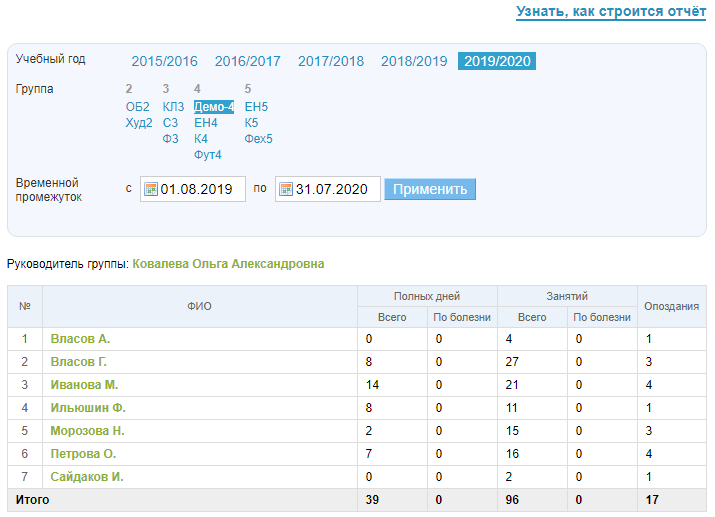715x517 pixels.
Task: Click Иванова М. lessons value 21
Action: [x=512, y=385]
